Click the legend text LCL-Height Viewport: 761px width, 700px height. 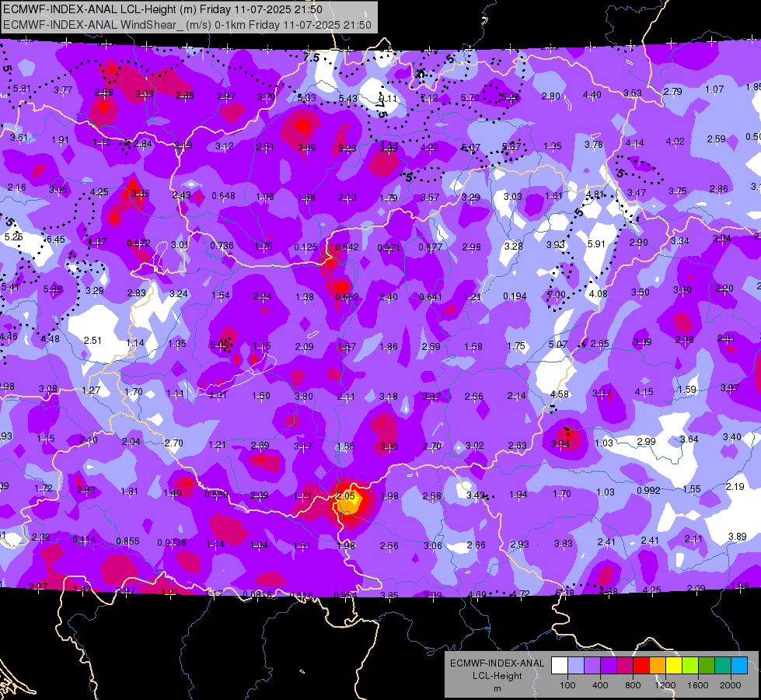click(497, 676)
